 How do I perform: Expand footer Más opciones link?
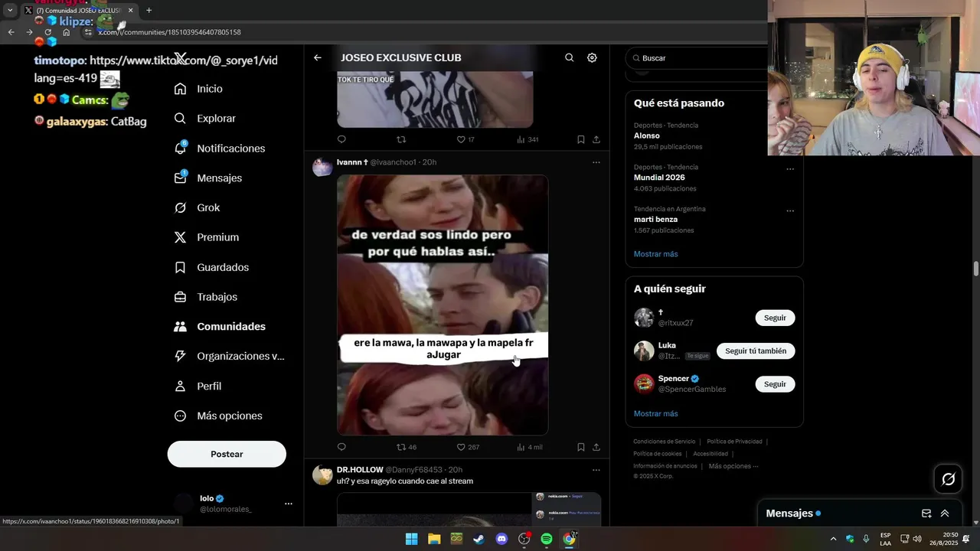(x=733, y=466)
